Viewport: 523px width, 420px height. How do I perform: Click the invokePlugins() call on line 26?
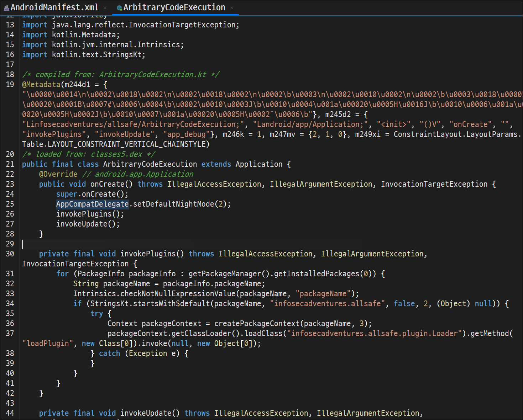(90, 214)
